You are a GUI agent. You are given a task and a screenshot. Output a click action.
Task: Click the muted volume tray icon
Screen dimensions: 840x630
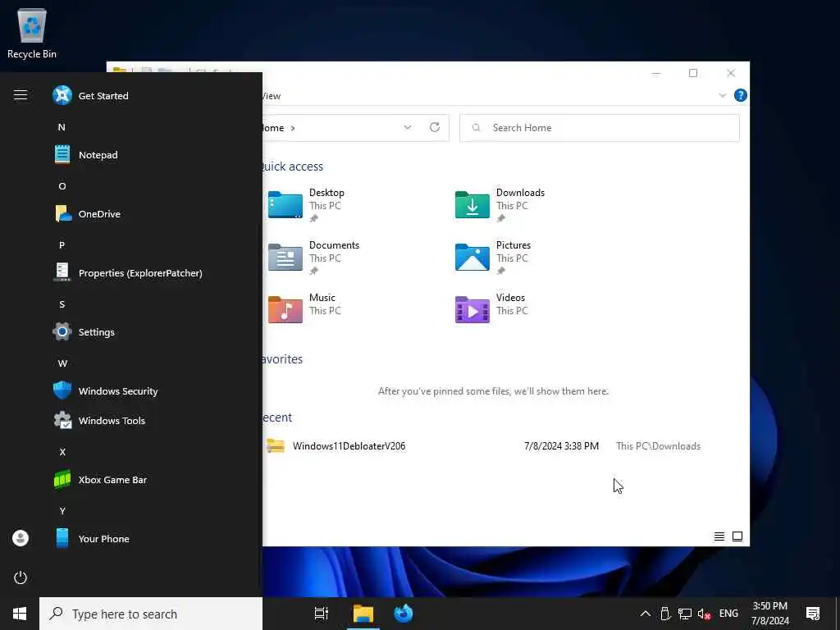(x=704, y=614)
